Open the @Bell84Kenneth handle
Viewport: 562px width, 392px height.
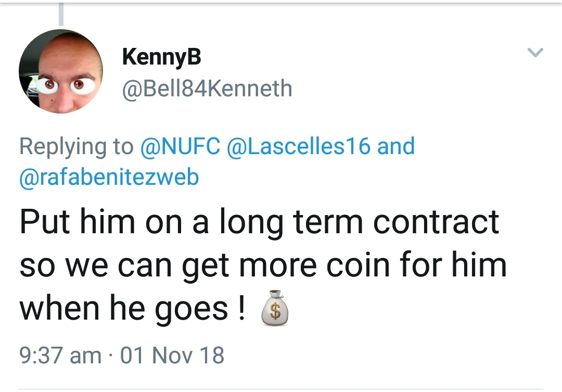[207, 88]
